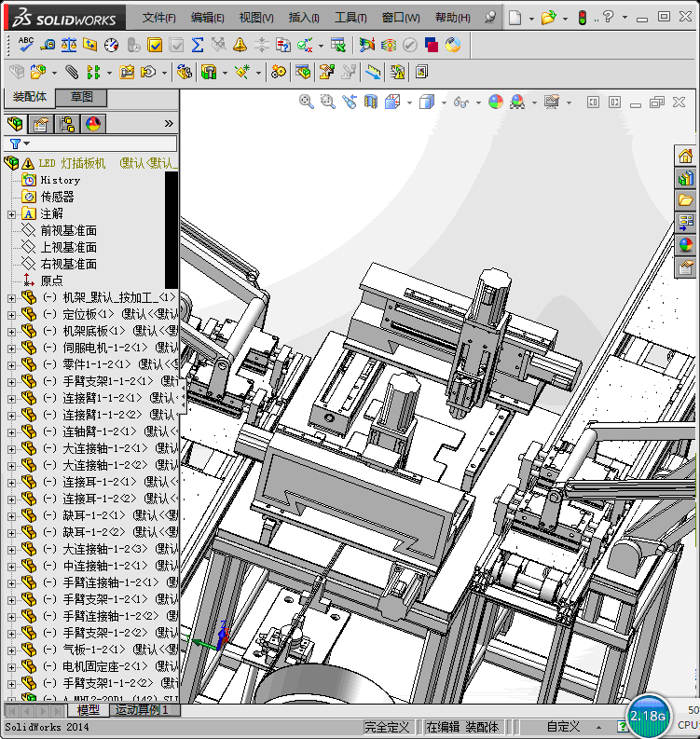700x739 pixels.
Task: Open the 编辑(E) menu
Action: tap(208, 18)
